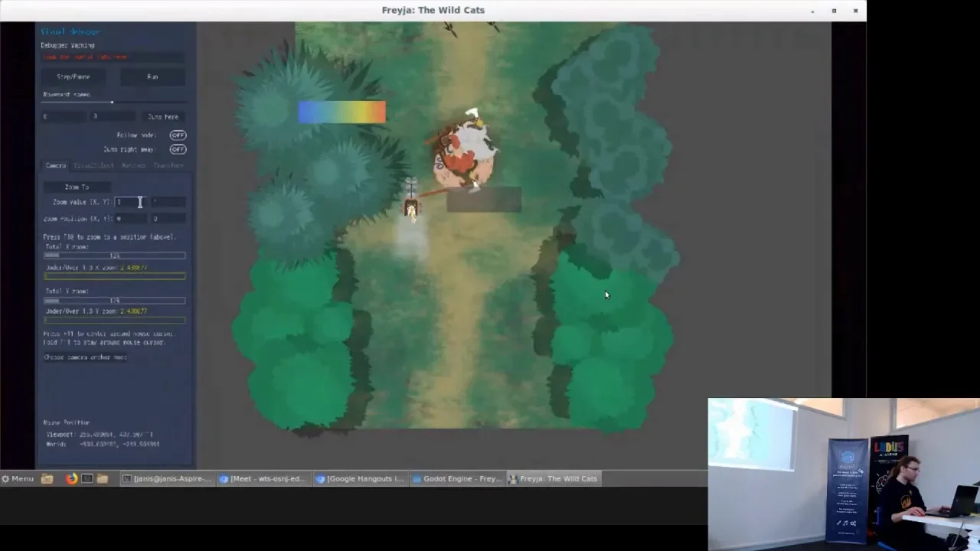This screenshot has width=980, height=551.
Task: Open the folder icon beside terminal launcher
Action: (103, 478)
